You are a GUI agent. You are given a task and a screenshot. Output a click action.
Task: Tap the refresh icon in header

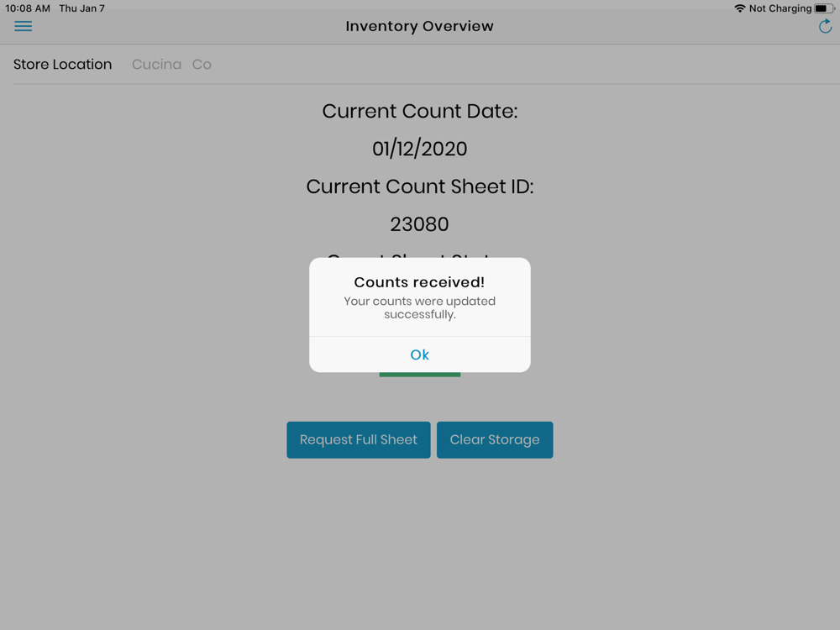point(825,26)
